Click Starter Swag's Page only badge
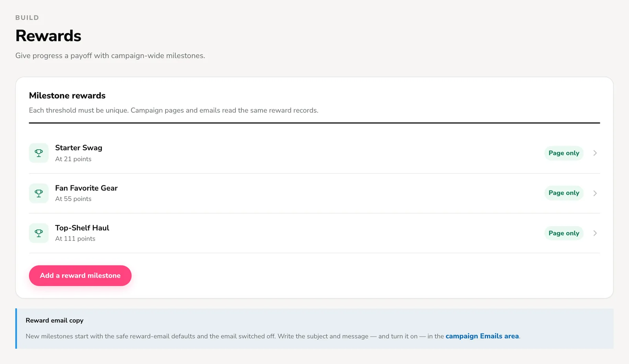The height and width of the screenshot is (364, 629). pyautogui.click(x=564, y=153)
